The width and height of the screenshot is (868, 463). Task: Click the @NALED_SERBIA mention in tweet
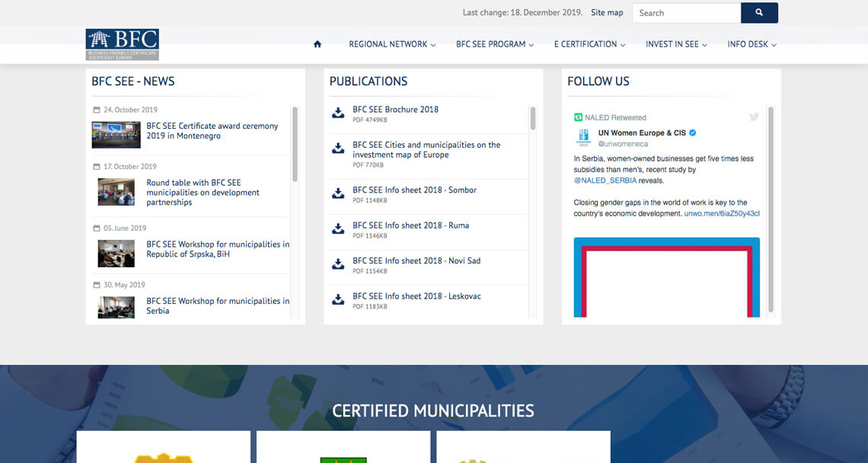(605, 180)
